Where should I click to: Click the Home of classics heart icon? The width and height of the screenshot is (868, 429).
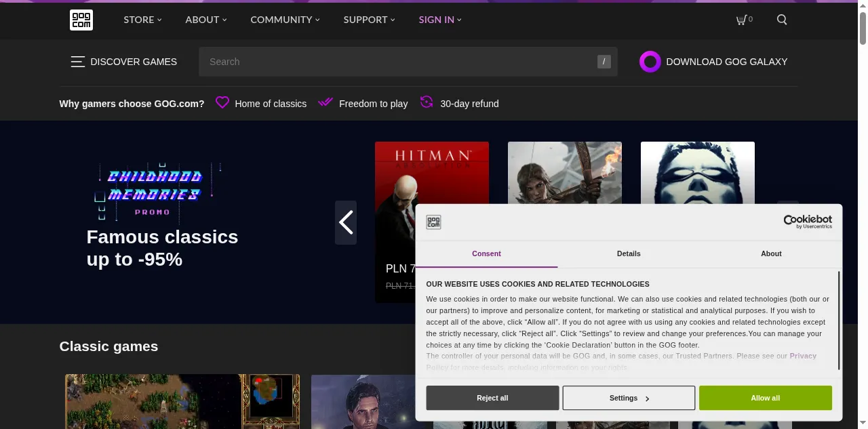pos(222,103)
